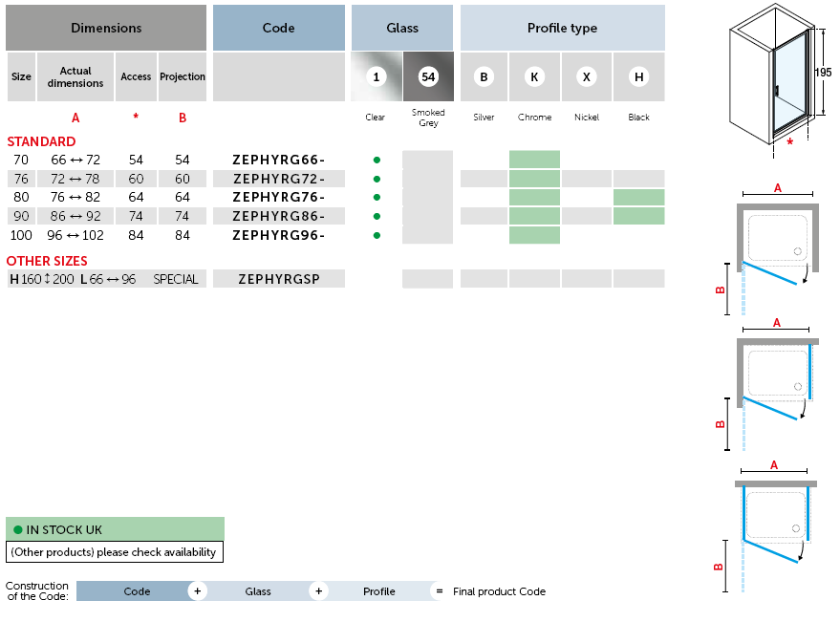Viewport: 840px width, 622px height.
Task: Pick the Black profile H circle icon
Action: [x=638, y=76]
